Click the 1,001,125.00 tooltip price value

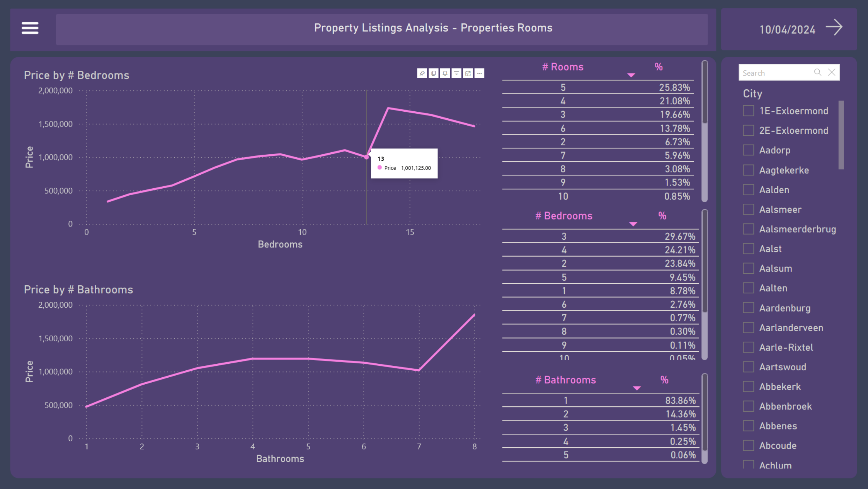point(416,168)
